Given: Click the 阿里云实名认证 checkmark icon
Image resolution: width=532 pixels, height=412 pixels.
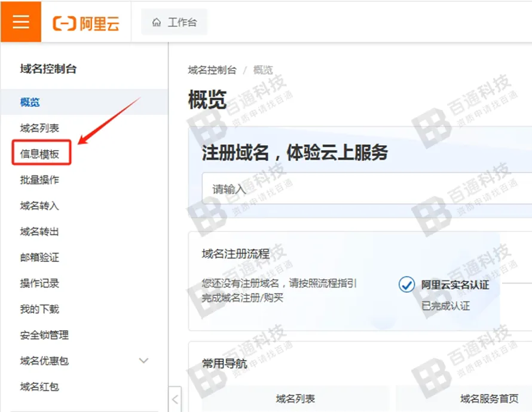Looking at the screenshot, I should click(406, 285).
